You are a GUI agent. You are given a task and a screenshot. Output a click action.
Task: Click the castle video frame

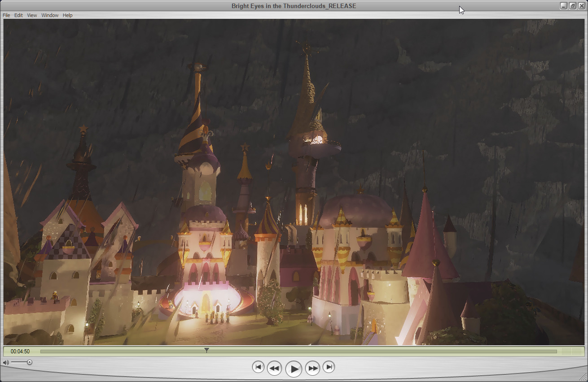[294, 182]
